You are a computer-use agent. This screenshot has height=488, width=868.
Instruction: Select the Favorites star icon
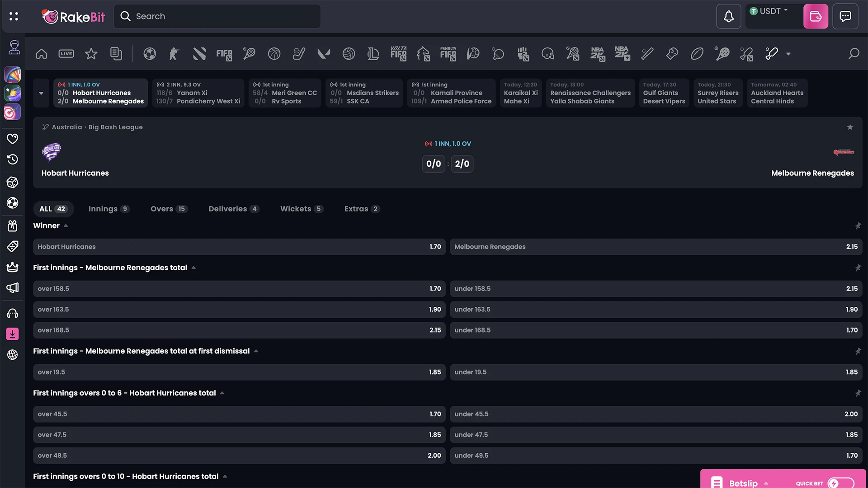pyautogui.click(x=90, y=53)
